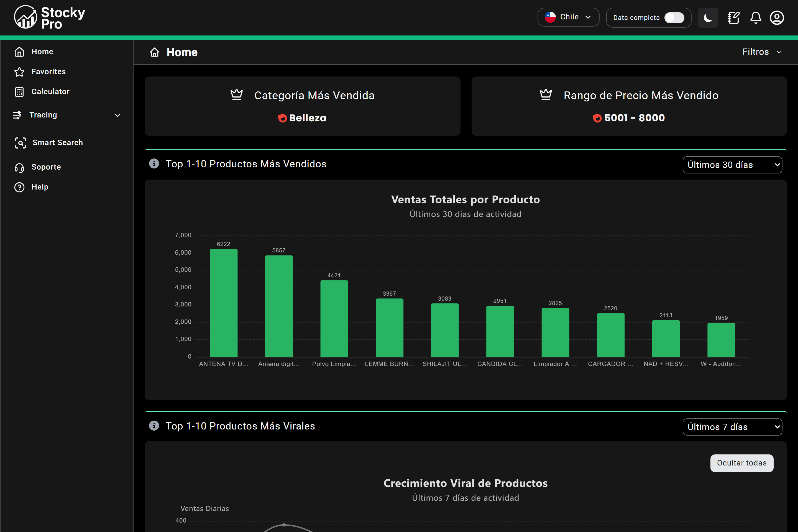The image size is (798, 532).
Task: Click the Smart Search scan icon
Action: [20, 142]
